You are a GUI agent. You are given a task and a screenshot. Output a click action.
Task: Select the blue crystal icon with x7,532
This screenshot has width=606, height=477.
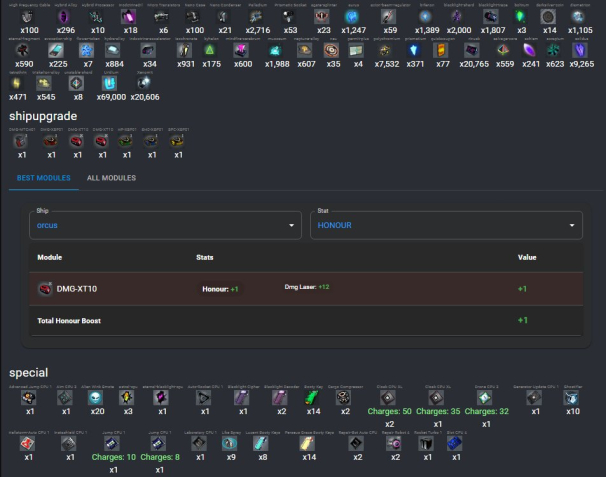tap(386, 50)
